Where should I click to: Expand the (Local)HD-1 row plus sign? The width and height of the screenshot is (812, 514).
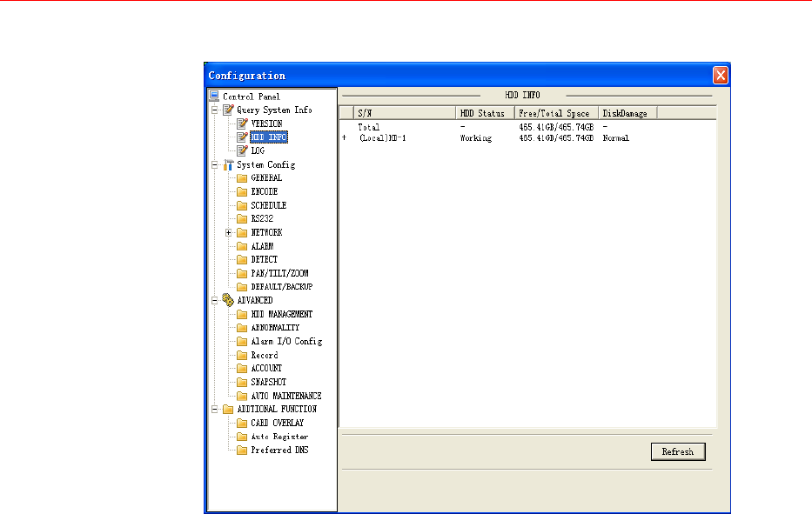click(x=344, y=137)
